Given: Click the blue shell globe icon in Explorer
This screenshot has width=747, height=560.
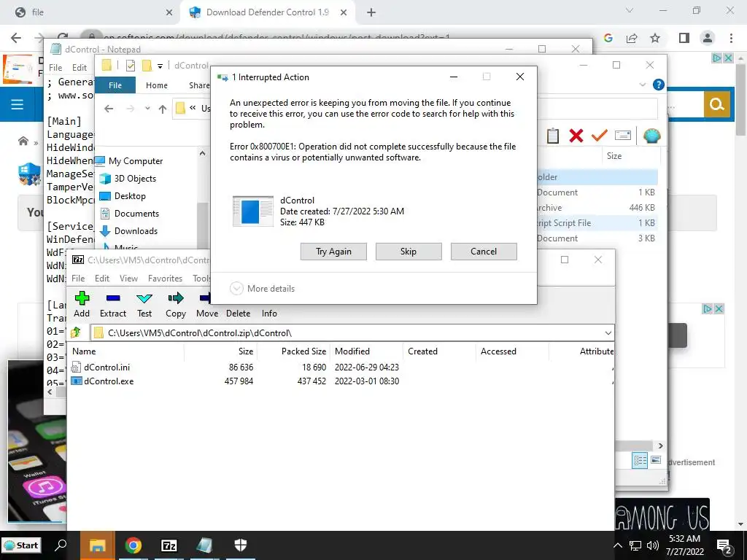Looking at the screenshot, I should click(651, 136).
